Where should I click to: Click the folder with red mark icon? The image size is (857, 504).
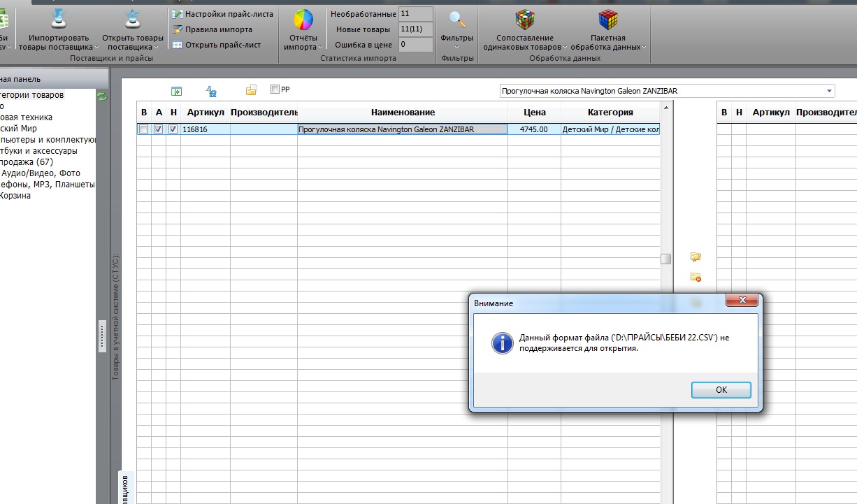696,277
